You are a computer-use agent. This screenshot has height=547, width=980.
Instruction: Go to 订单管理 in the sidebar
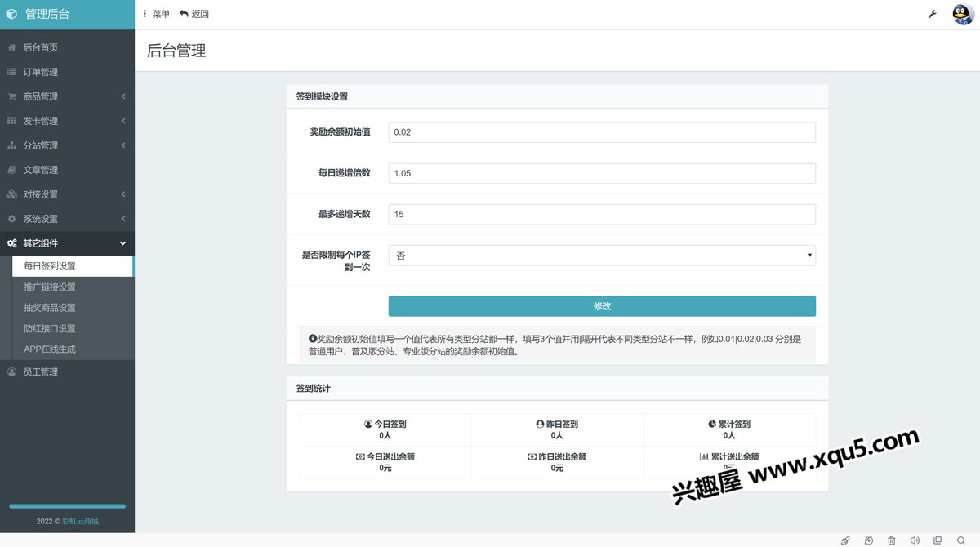pos(41,72)
